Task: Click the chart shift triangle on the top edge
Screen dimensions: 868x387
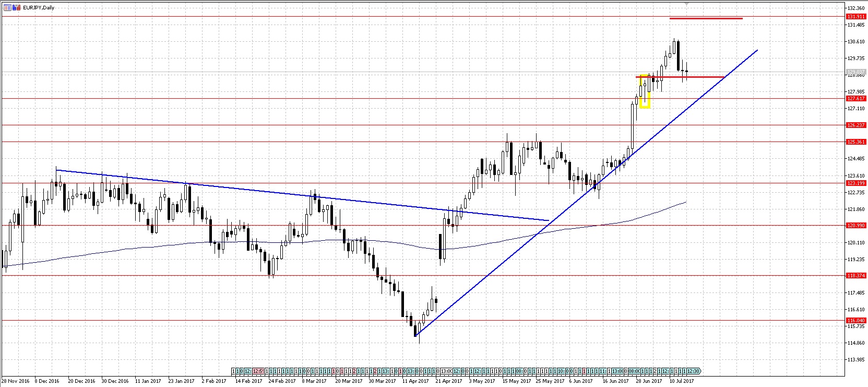Action: click(687, 4)
